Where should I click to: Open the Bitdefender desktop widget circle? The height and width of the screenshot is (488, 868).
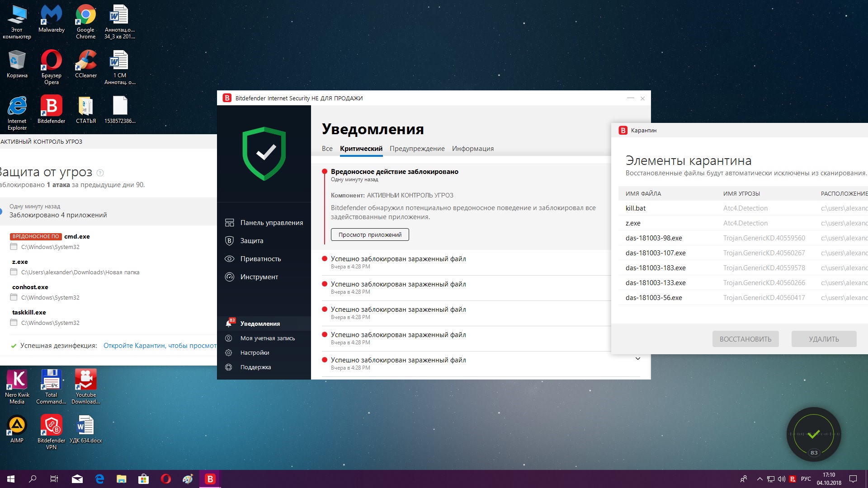click(813, 435)
